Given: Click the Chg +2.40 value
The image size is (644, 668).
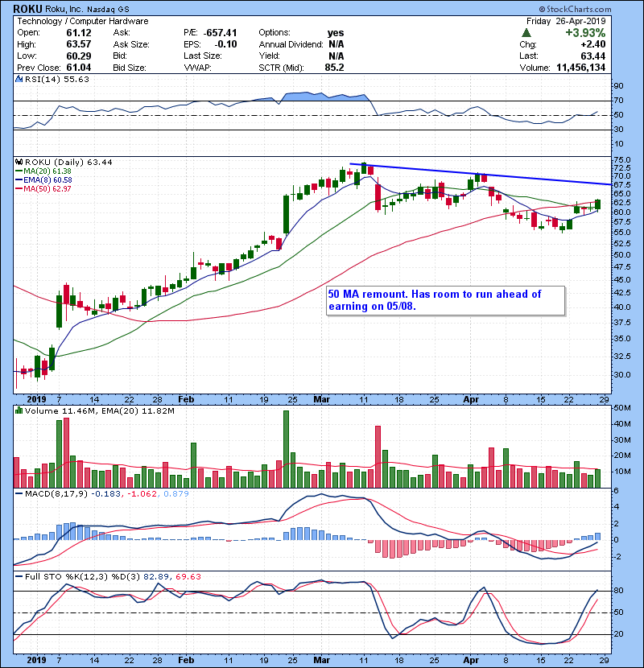Looking at the screenshot, I should (592, 44).
